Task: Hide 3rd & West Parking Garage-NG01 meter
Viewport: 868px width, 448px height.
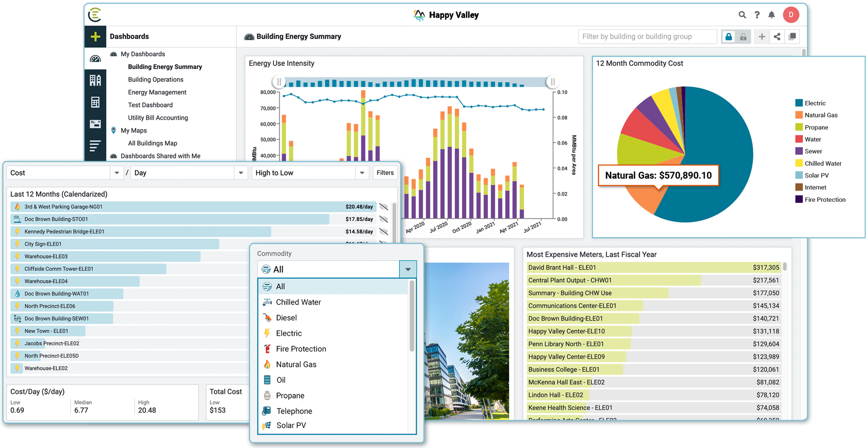Action: click(x=384, y=207)
